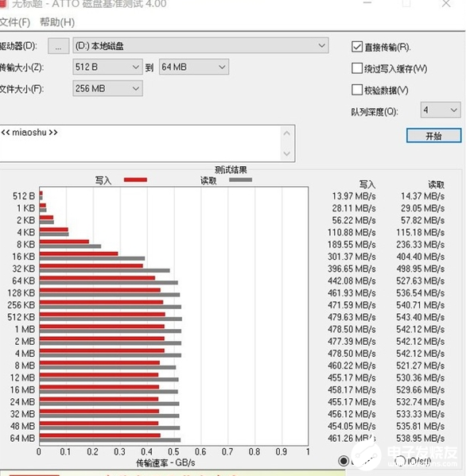Click the 1 KB row label
The width and height of the screenshot is (466, 476).
pyautogui.click(x=25, y=208)
